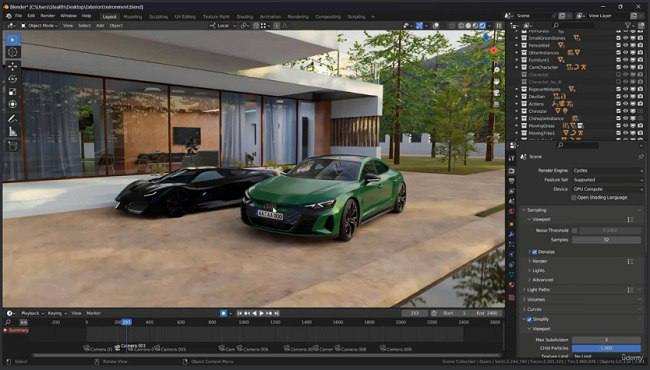Open the viewport Add menu
The height and width of the screenshot is (370, 650).
(100, 26)
